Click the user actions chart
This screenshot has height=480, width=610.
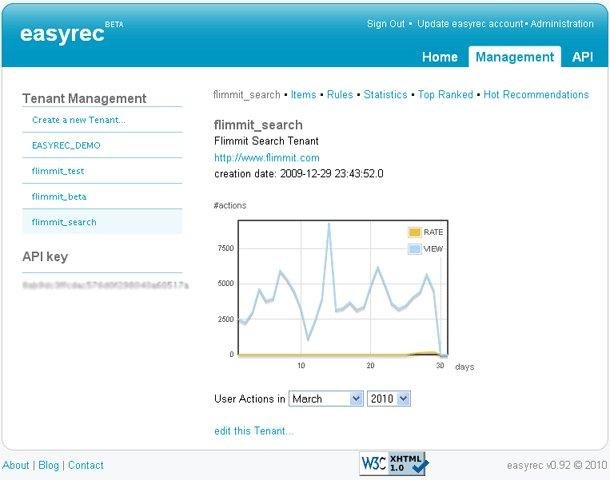[343, 288]
